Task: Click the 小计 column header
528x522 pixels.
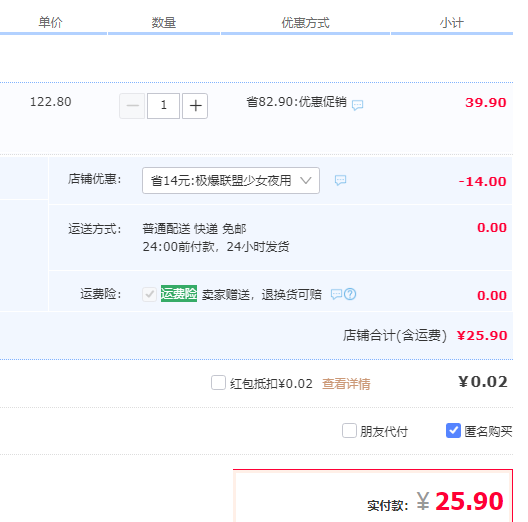Action: pyautogui.click(x=452, y=23)
